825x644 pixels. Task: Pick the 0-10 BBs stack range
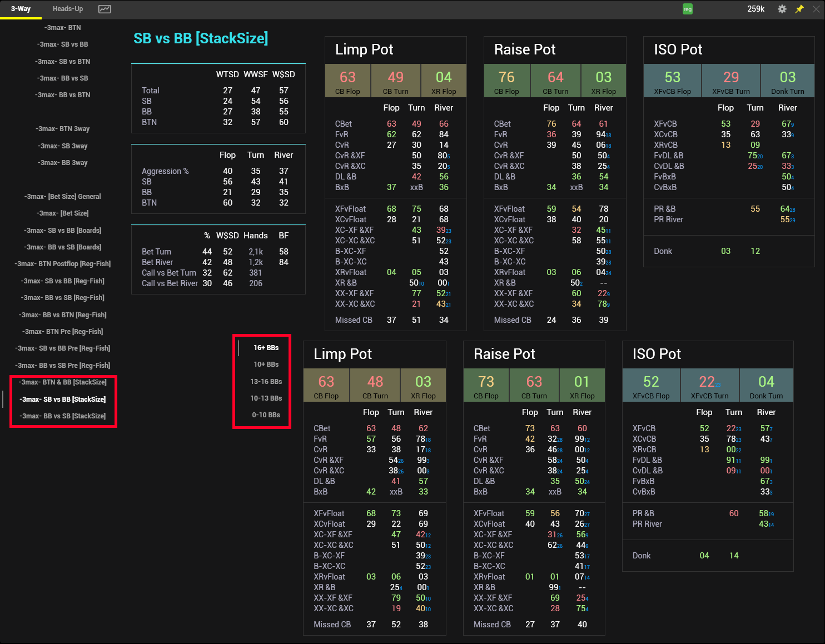tap(266, 415)
